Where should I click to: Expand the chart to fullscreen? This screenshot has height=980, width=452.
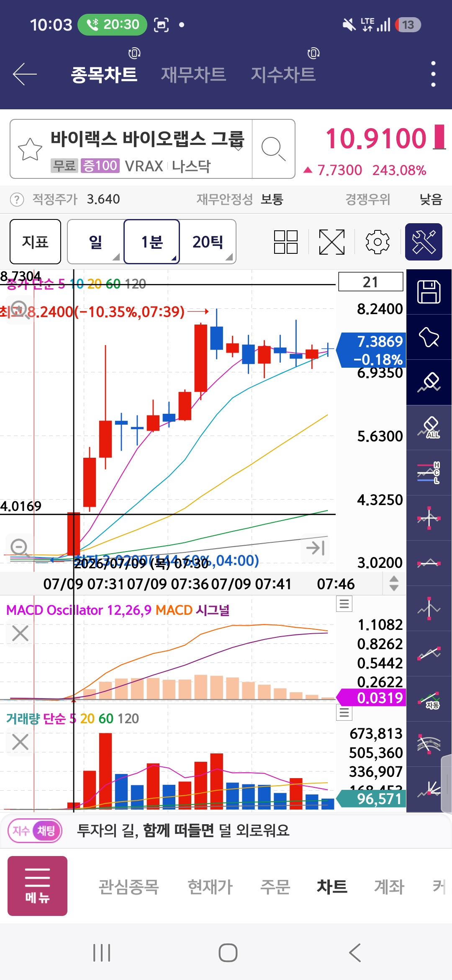coord(332,242)
